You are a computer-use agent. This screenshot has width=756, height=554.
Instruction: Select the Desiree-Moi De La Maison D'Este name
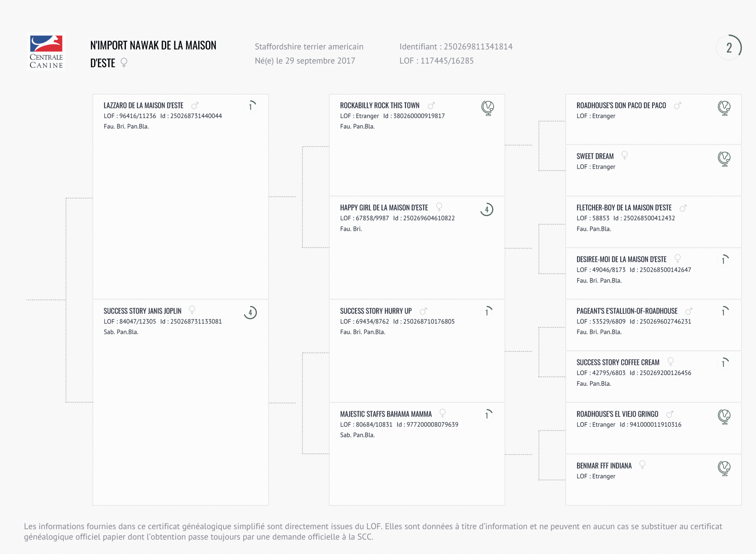(x=621, y=259)
